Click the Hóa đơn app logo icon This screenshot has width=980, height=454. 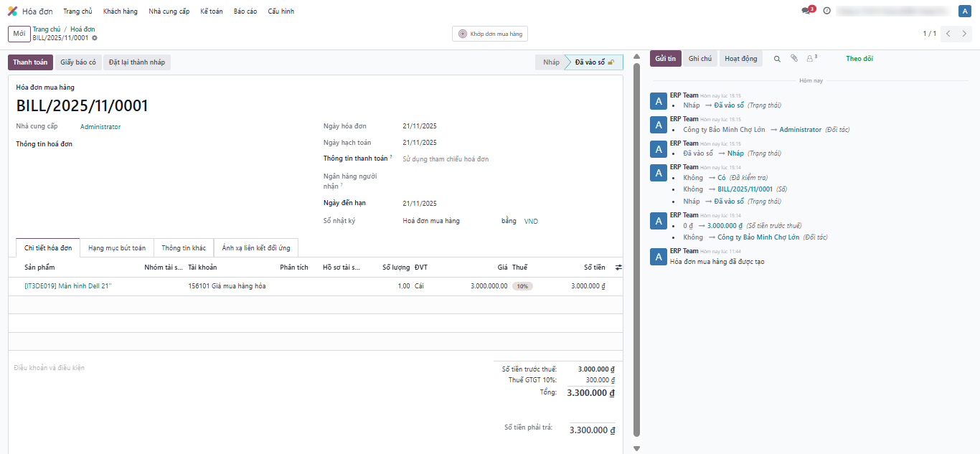12,11
